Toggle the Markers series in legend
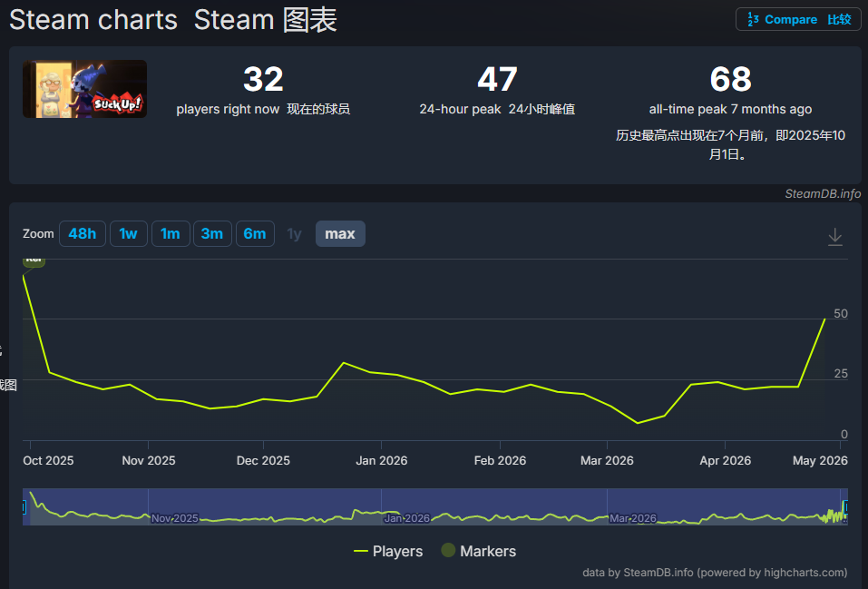The image size is (868, 589). pos(479,551)
